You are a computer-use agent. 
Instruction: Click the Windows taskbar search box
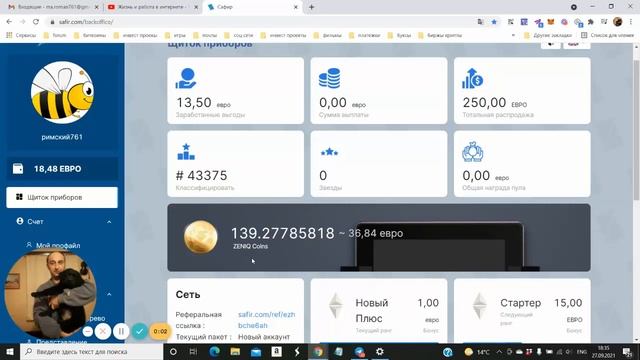coord(91,351)
